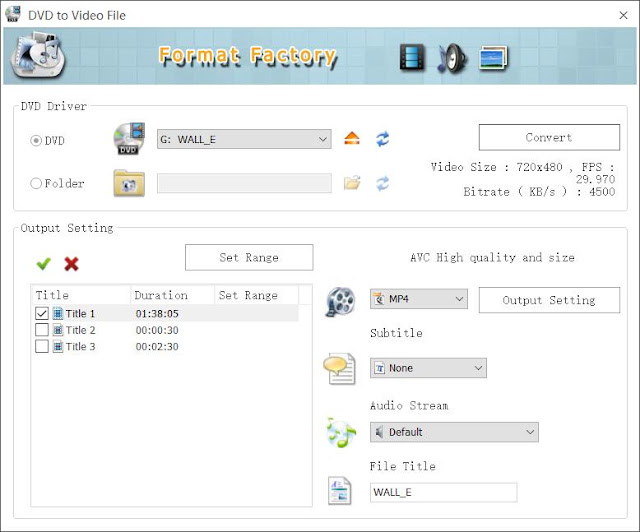Select the 00:02:30 duration cell
The width and height of the screenshot is (640, 532).
[x=157, y=347]
